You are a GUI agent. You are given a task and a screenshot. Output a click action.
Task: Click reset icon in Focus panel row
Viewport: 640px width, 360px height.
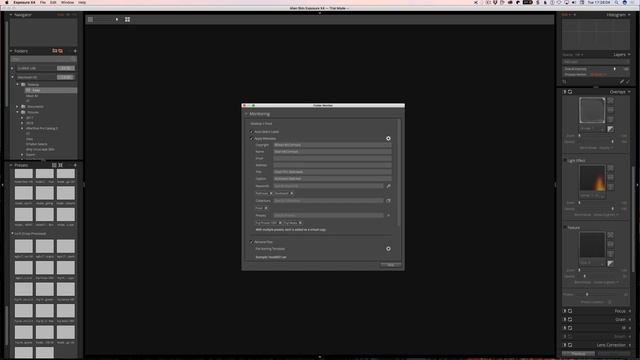click(x=570, y=311)
